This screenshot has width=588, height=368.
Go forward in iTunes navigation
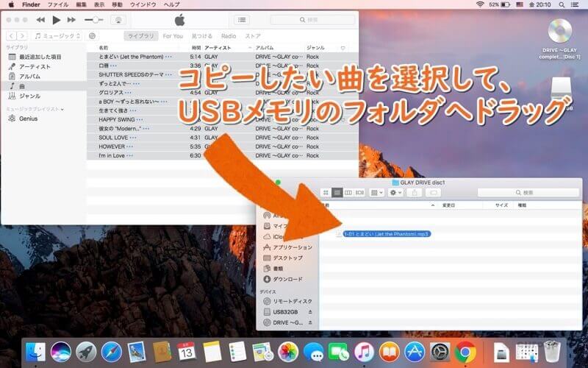click(x=22, y=35)
